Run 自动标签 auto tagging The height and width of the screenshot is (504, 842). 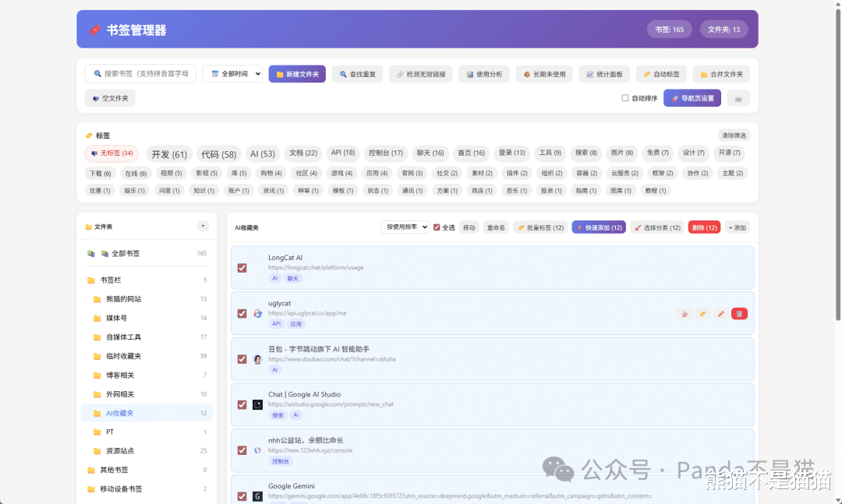click(661, 74)
